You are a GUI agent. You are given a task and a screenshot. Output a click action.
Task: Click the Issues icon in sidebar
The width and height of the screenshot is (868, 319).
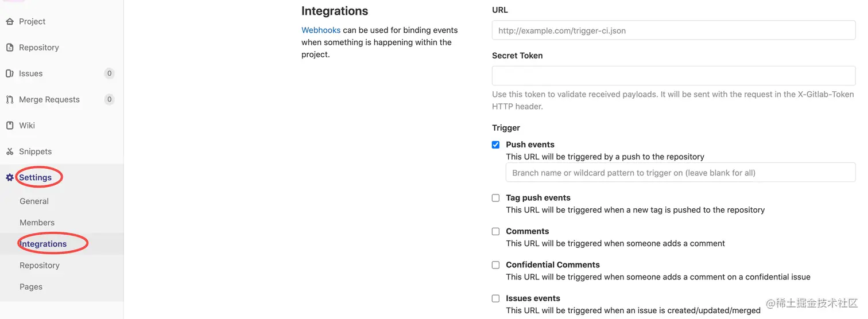coord(9,73)
